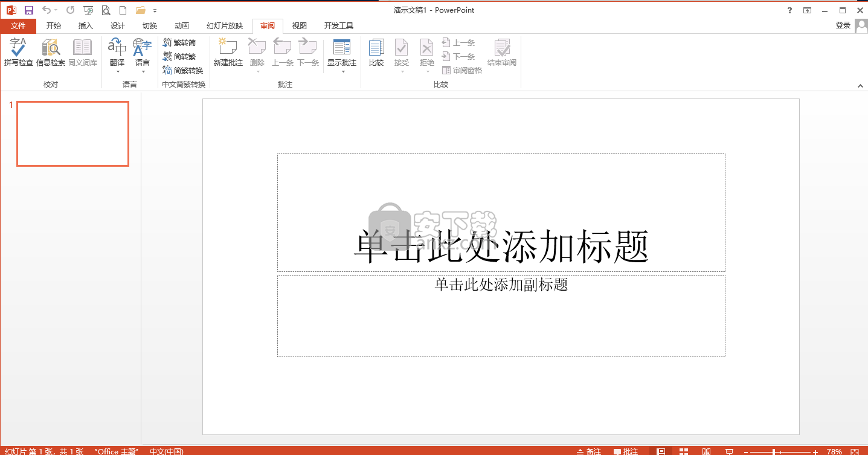Run 拼写检查 spell check

pos(19,53)
